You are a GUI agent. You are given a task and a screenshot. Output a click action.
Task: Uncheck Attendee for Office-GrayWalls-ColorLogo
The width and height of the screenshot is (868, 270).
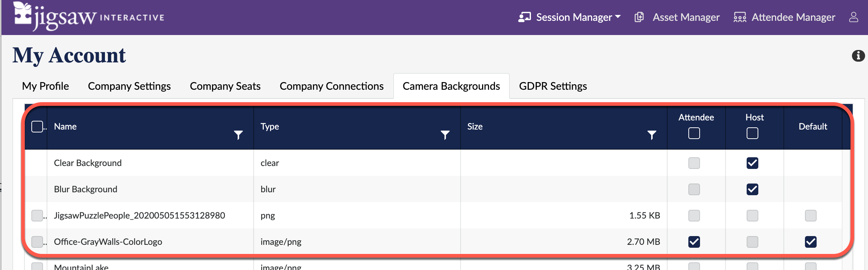coord(694,242)
